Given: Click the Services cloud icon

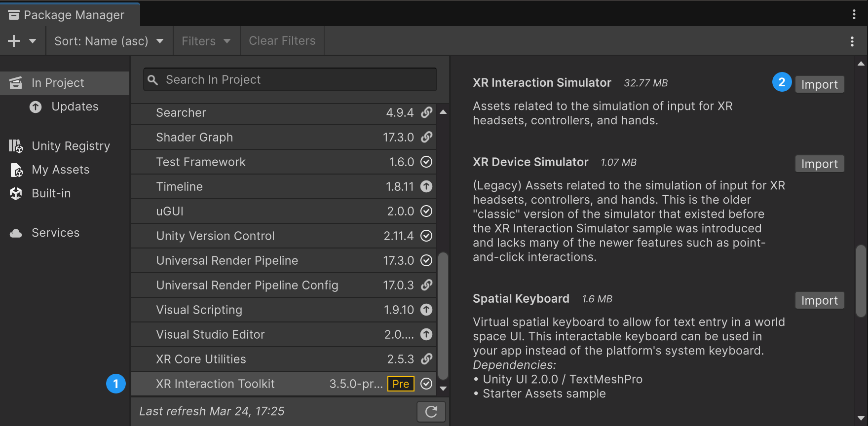Looking at the screenshot, I should 16,233.
